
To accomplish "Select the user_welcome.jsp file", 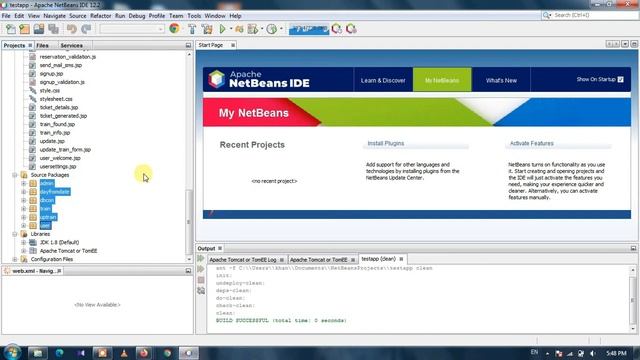I will click(60, 158).
